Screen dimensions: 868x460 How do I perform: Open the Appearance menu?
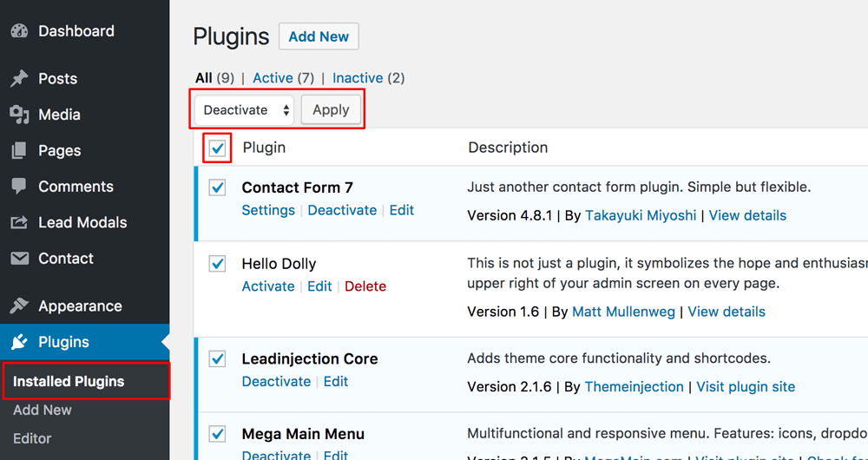click(x=80, y=306)
